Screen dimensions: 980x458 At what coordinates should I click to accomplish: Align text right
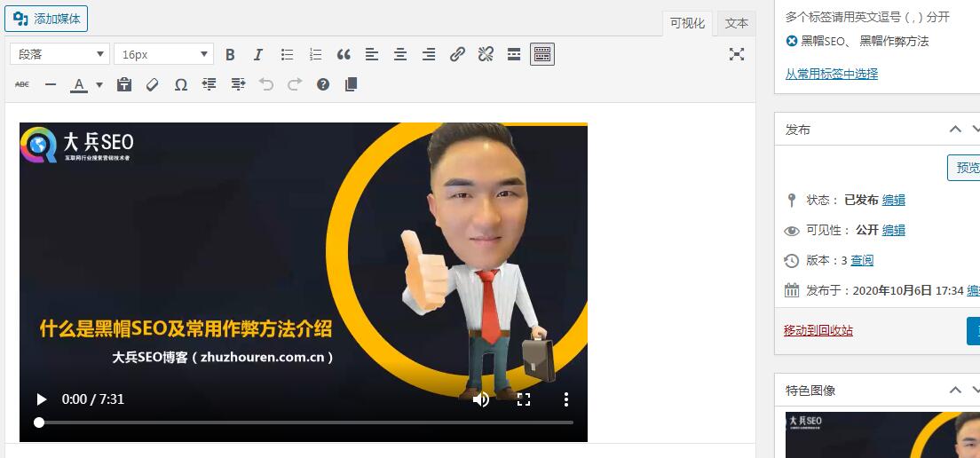coord(429,54)
